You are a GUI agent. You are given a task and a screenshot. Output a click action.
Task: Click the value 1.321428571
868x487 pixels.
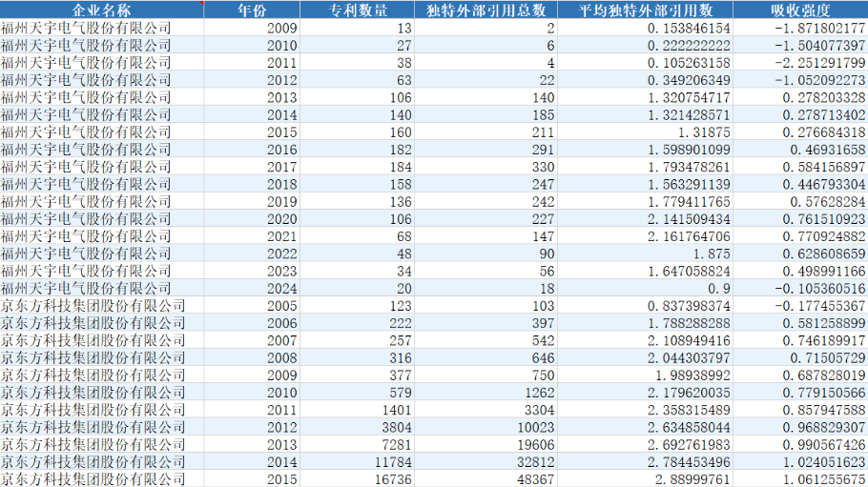coord(645,114)
